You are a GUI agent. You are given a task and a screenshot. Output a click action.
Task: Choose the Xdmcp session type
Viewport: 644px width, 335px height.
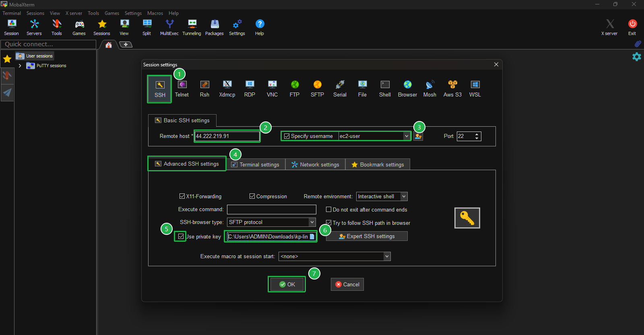tap(227, 89)
